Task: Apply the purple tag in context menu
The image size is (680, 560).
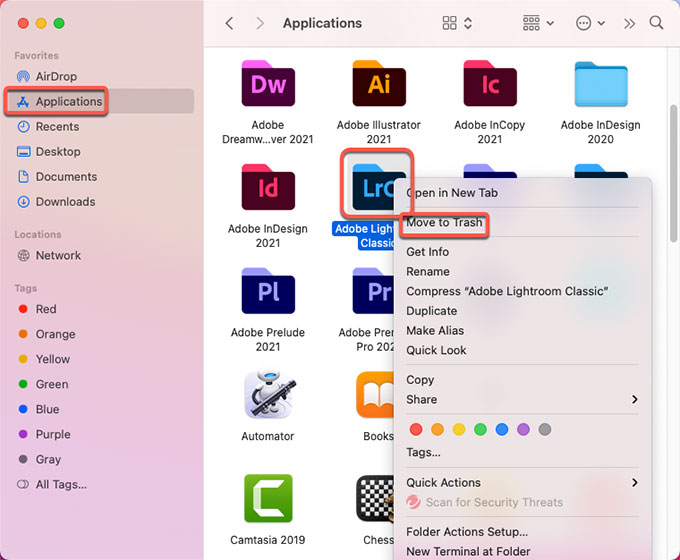Action: pos(523,429)
